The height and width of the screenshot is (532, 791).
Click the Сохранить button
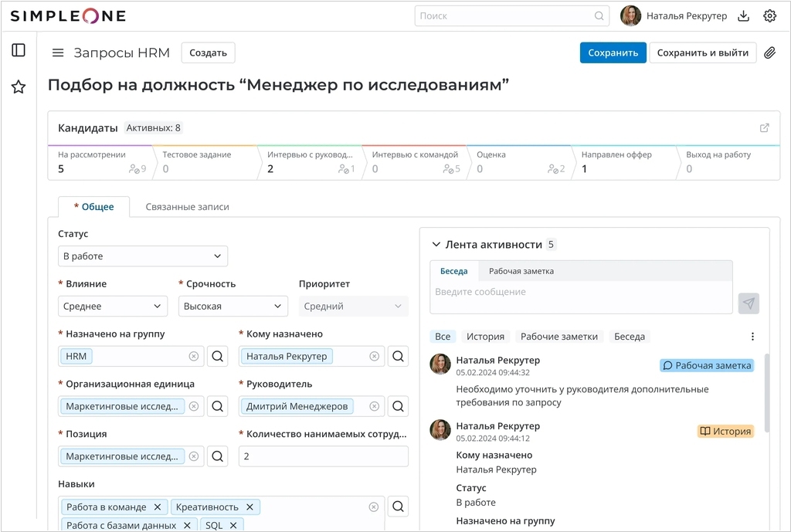[613, 53]
